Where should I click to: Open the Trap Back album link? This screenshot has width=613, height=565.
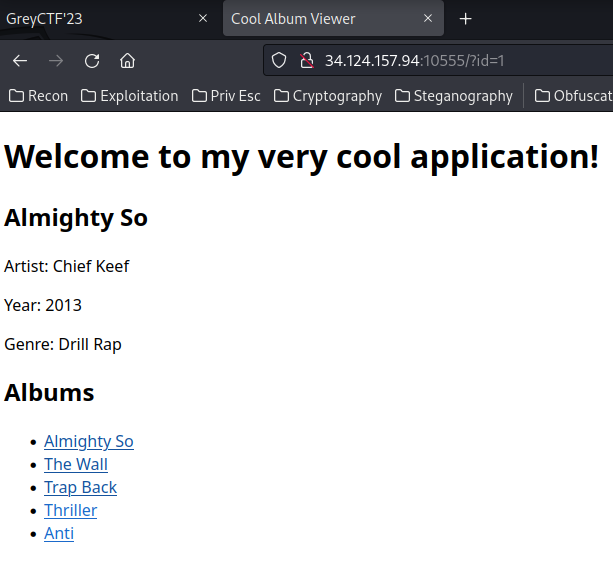[x=81, y=488]
